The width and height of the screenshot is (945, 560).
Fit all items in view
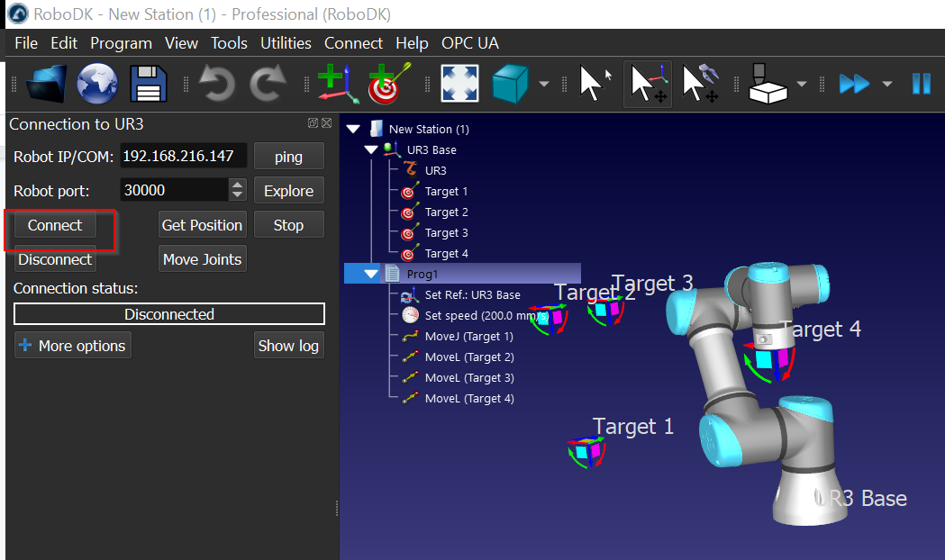click(x=459, y=84)
